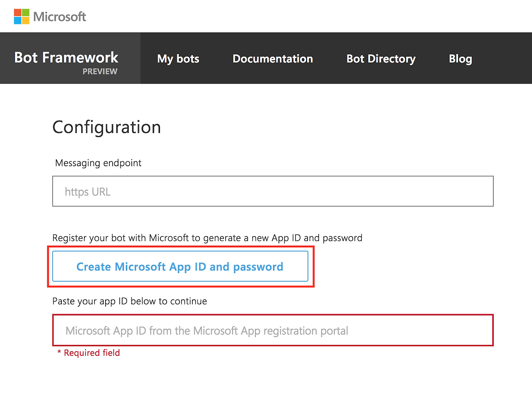Click the green square in Microsoft logo
532x411 pixels.
(x=26, y=12)
